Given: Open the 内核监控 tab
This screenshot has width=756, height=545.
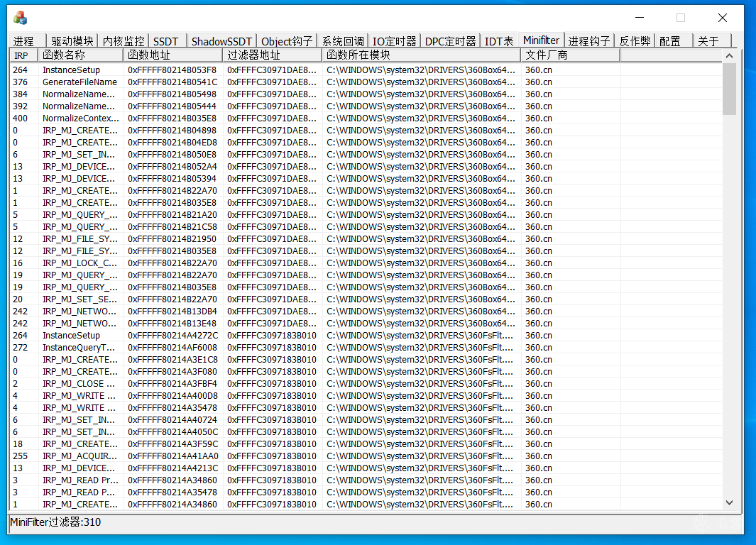Looking at the screenshot, I should tap(124, 41).
